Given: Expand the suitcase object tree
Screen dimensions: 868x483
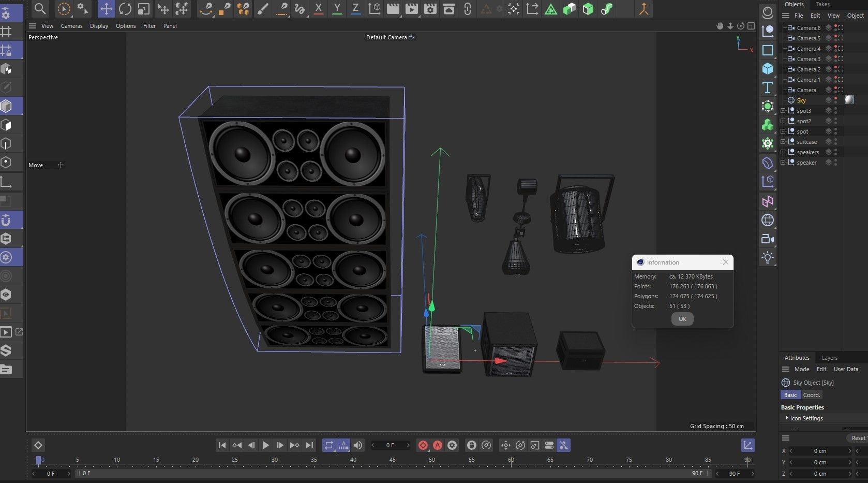Looking at the screenshot, I should pos(783,142).
